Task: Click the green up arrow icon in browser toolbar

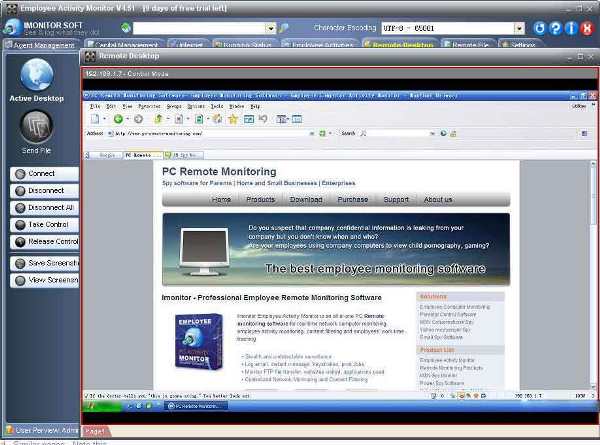Action: [x=158, y=119]
